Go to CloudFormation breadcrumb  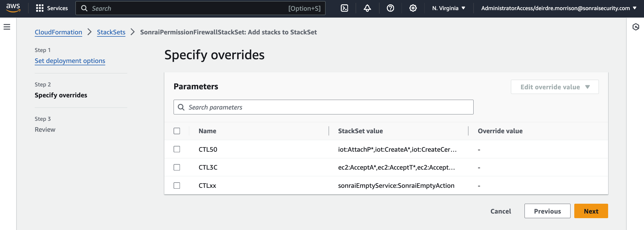[58, 32]
